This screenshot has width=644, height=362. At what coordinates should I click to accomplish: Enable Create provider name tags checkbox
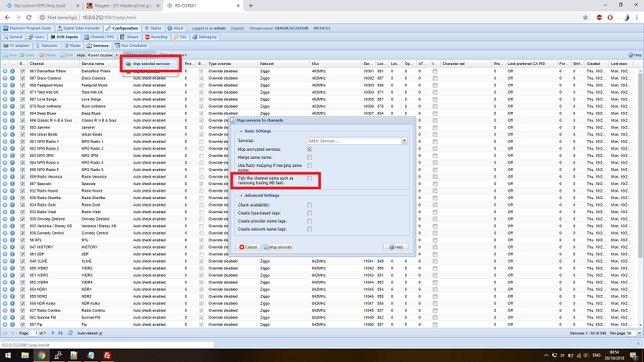coord(309,221)
